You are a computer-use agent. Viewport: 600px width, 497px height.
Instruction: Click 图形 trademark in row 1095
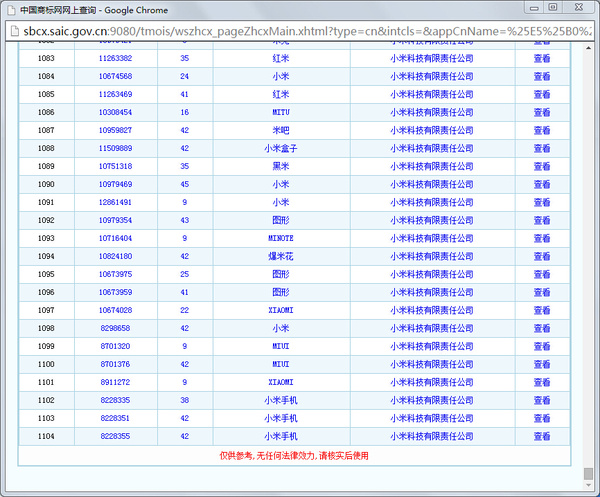pyautogui.click(x=281, y=274)
